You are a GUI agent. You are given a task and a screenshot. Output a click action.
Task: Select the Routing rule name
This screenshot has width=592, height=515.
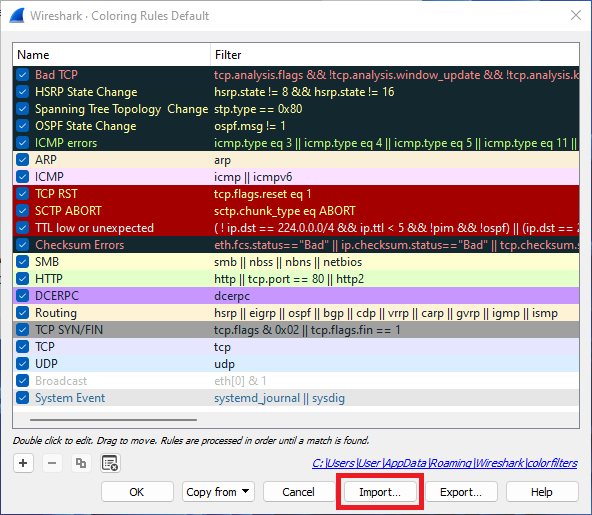pyautogui.click(x=56, y=313)
